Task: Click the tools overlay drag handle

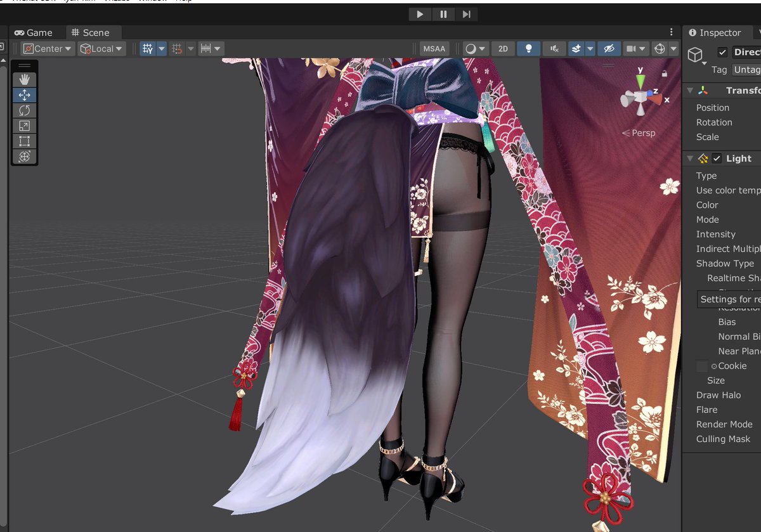Action: point(24,65)
